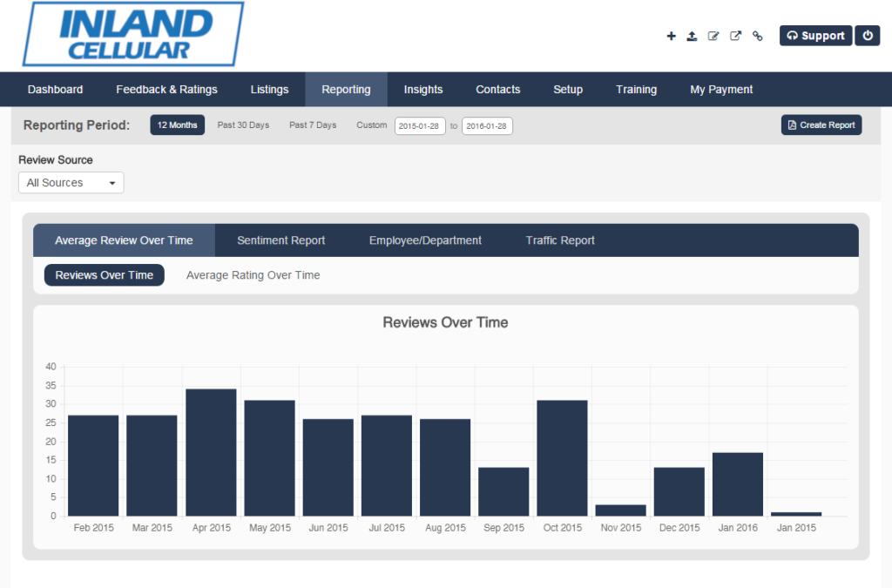
Task: Click the custom start date field
Action: pos(420,126)
